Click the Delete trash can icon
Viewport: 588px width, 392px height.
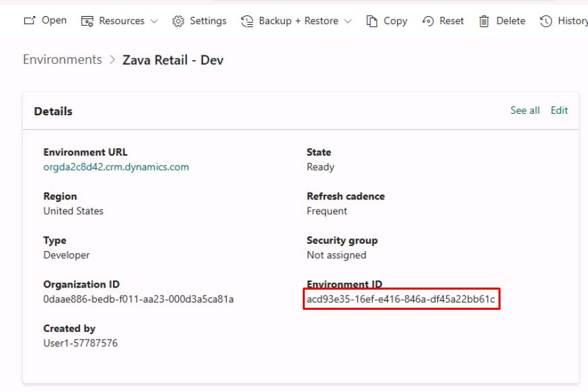pos(484,21)
